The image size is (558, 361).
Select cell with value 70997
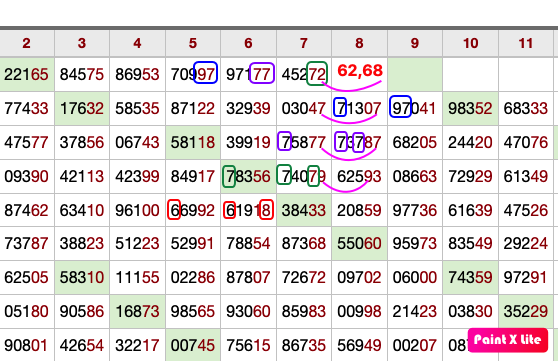[x=193, y=74]
